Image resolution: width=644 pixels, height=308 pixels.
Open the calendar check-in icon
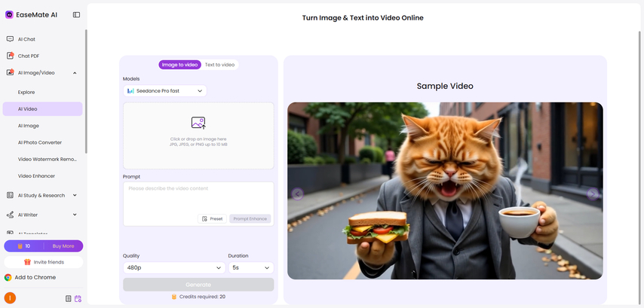78,298
